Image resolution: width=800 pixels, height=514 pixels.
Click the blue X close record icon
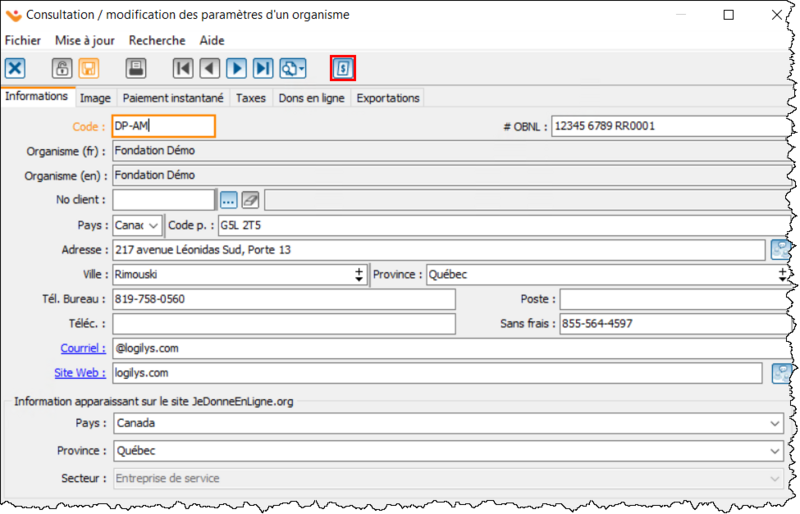tap(15, 68)
